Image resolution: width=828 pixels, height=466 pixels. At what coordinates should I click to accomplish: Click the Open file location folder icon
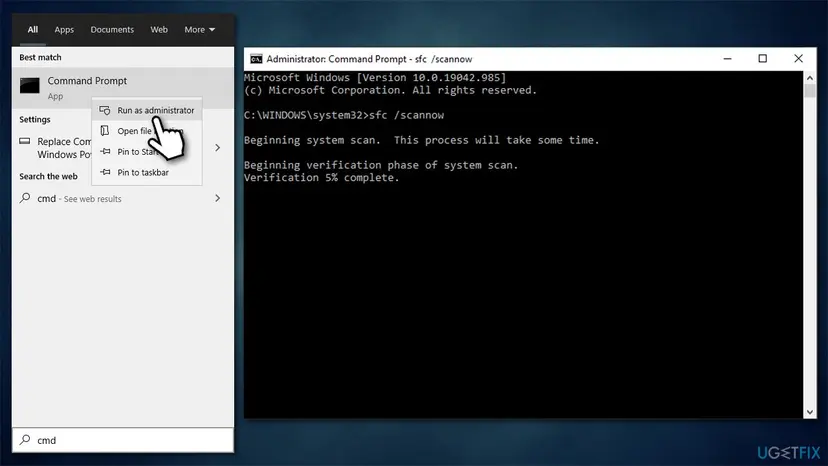tap(105, 131)
